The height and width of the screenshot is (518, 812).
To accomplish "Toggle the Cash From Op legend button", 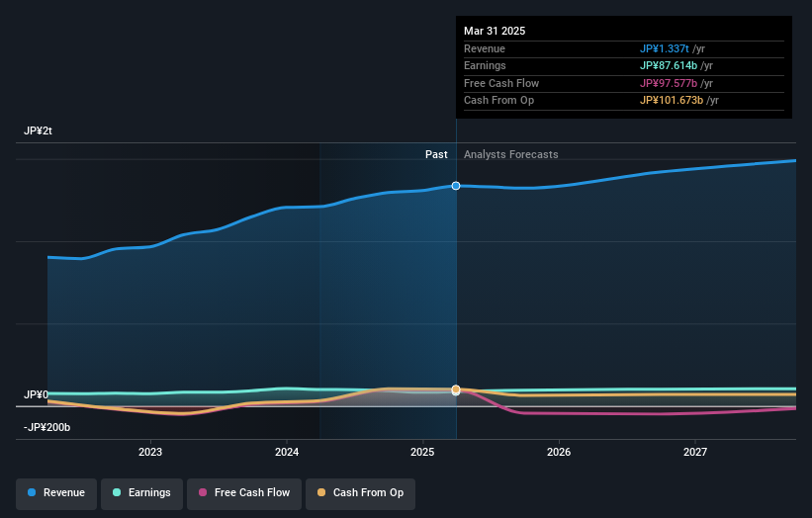I will coord(360,493).
